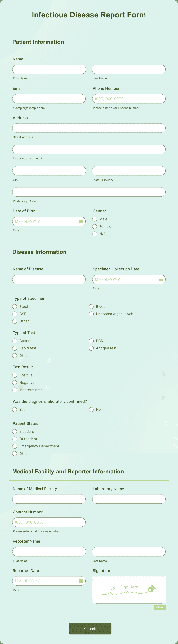Click the Email input field
The height and width of the screenshot is (644, 178).
(49, 99)
